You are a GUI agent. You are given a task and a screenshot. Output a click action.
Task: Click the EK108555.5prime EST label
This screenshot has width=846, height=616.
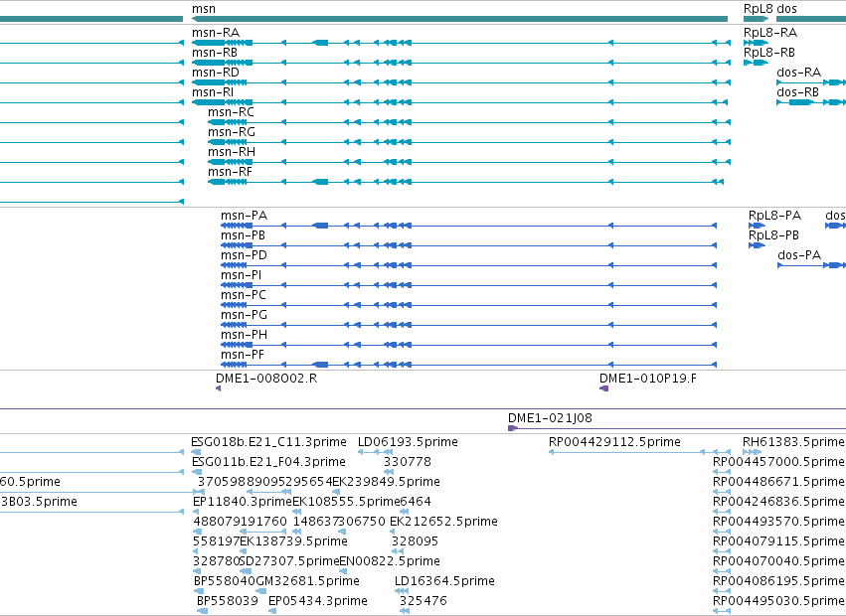point(346,502)
